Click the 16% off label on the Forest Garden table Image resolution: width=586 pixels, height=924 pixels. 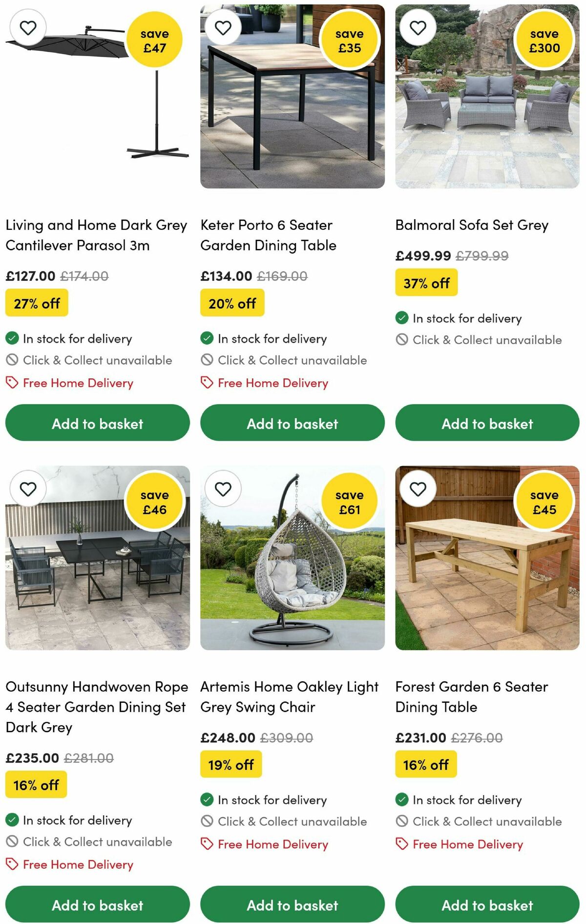tap(426, 764)
